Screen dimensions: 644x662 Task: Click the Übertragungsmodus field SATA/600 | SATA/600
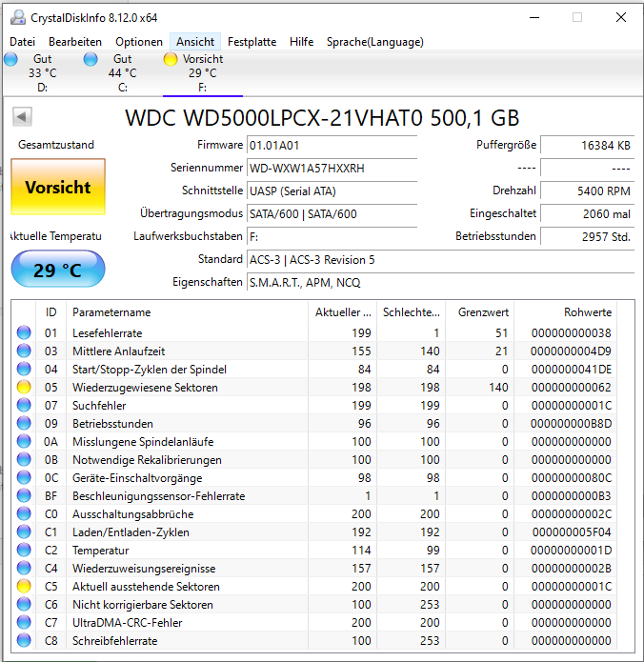click(x=332, y=213)
